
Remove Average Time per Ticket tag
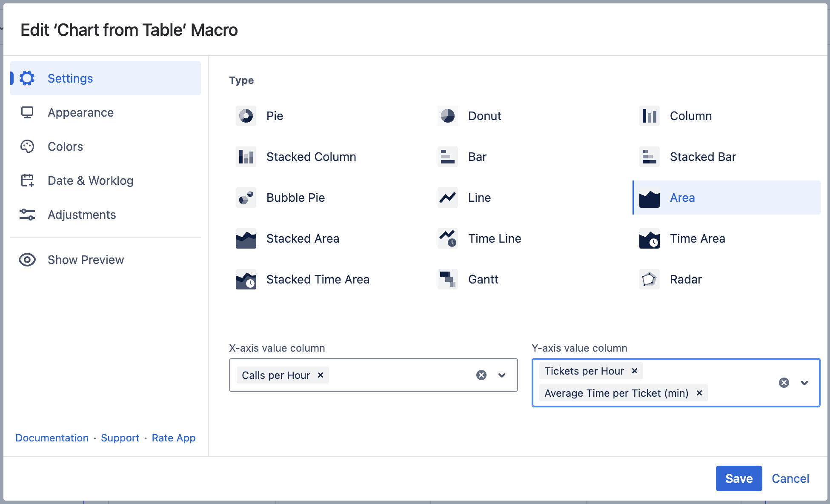pos(699,393)
